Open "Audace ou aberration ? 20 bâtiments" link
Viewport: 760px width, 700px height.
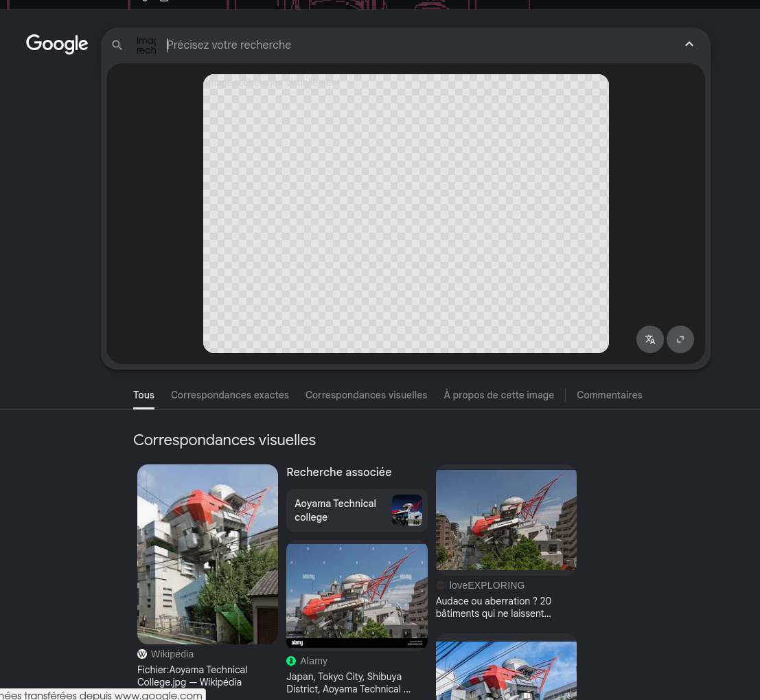[494, 607]
